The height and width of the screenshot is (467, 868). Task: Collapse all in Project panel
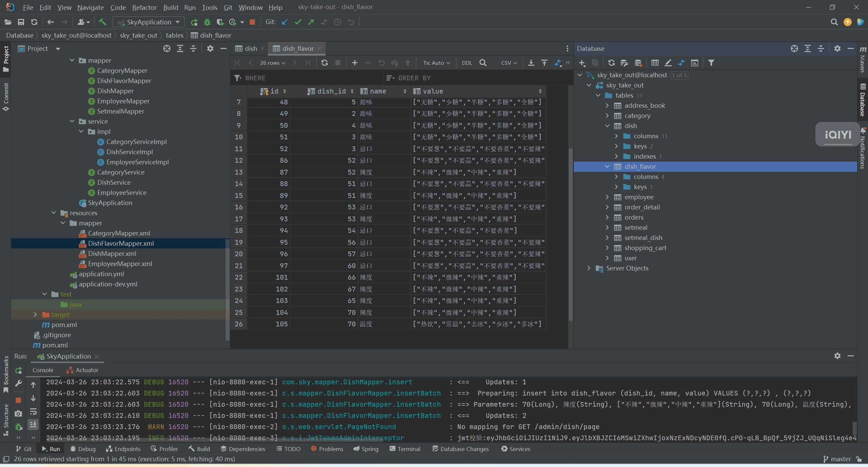(193, 48)
